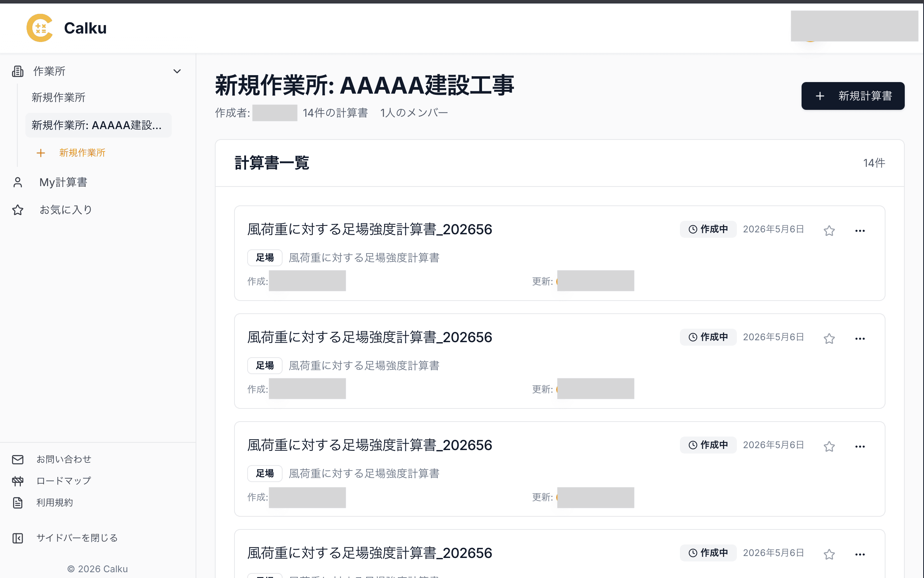The height and width of the screenshot is (578, 924).
Task: Open the 利用規約 terms link
Action: point(55,502)
